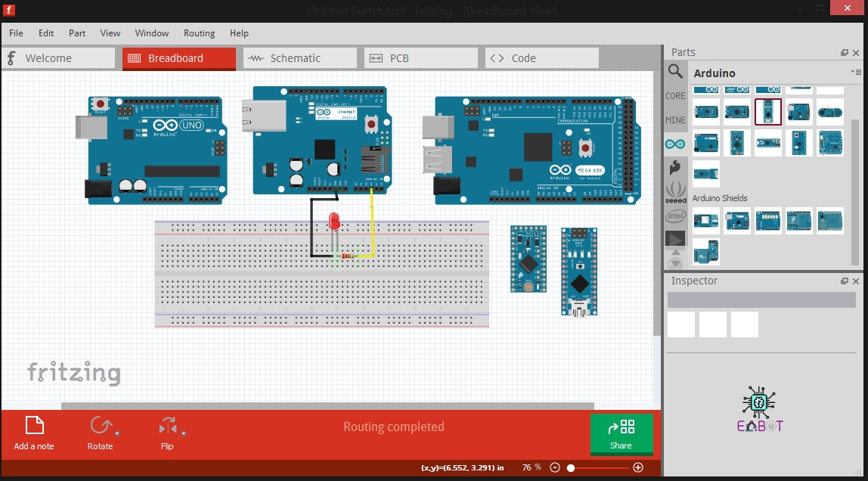
Task: Pick the Ethernet board thumbnail beside the Nano
Action: [x=798, y=112]
